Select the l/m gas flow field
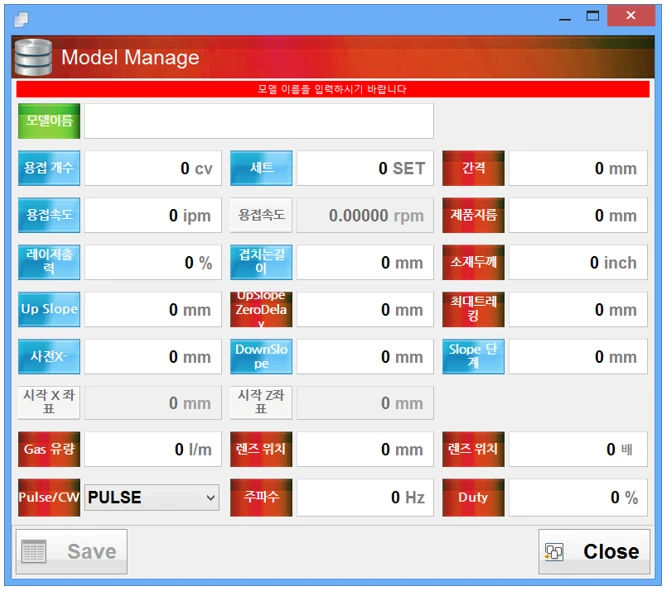Screen dimensions: 668x589 tap(153, 449)
